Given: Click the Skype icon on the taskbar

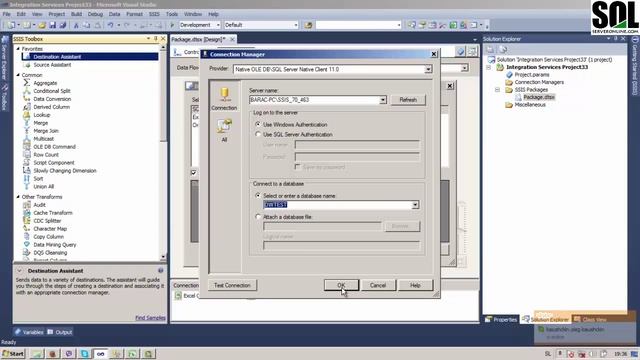Looking at the screenshot, I should (x=84, y=353).
